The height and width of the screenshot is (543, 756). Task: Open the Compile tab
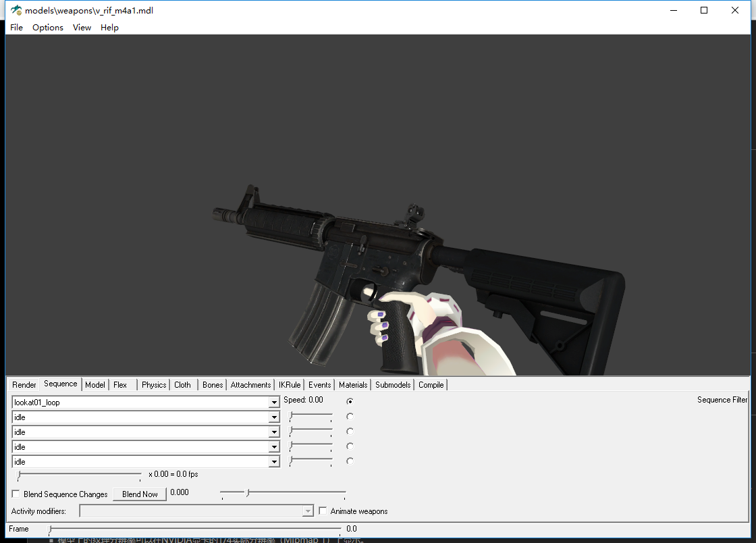431,385
